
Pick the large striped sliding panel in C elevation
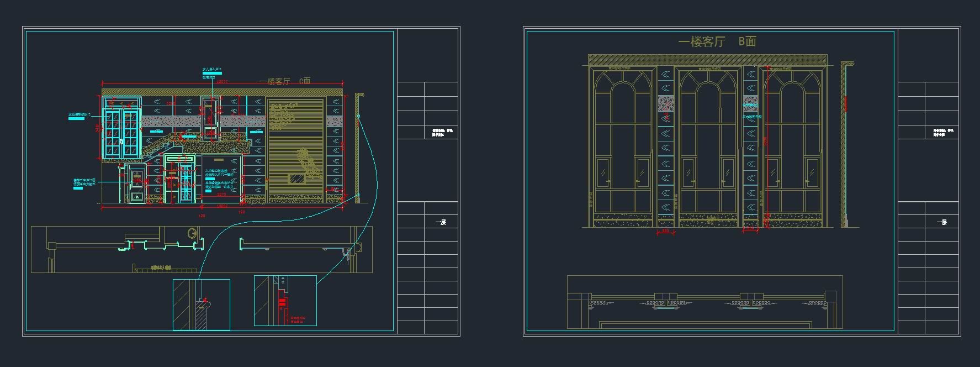point(295,150)
